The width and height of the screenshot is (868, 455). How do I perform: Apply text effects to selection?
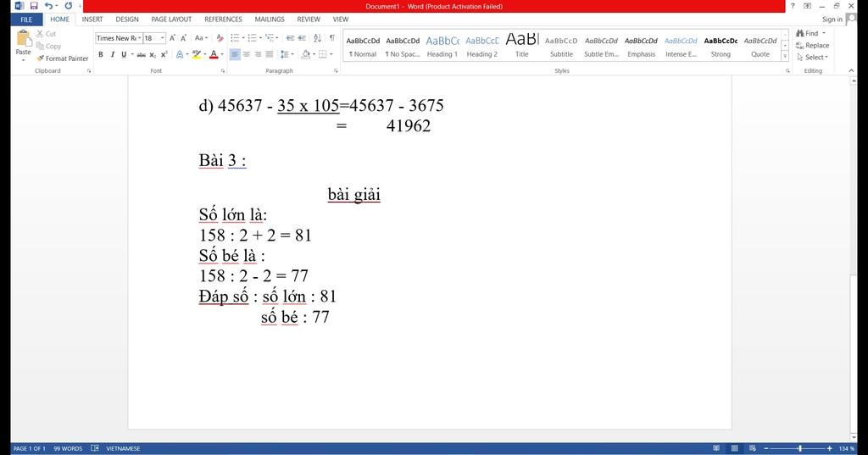(180, 54)
